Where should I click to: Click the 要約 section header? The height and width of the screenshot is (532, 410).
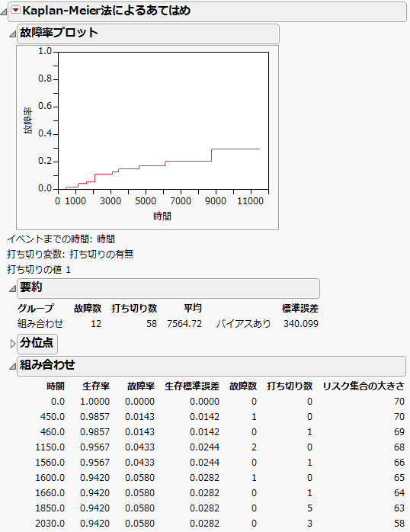pos(168,288)
